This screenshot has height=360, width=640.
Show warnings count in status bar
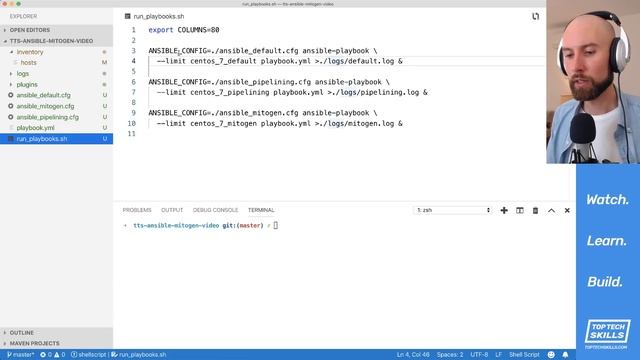click(x=60, y=355)
